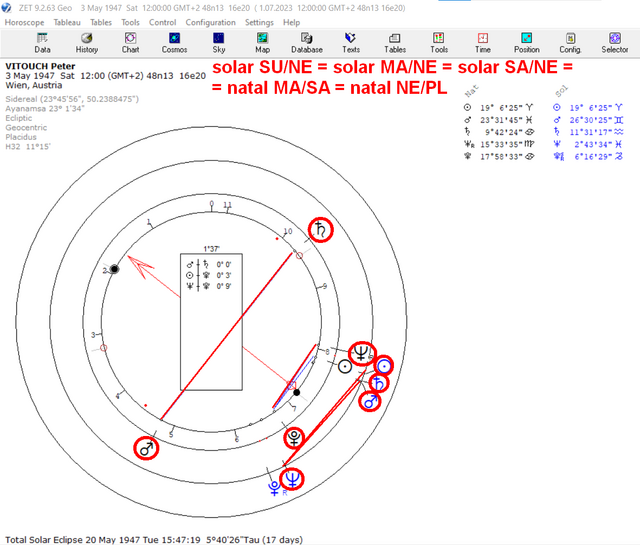The image size is (640, 545).
Task: Open the Horoscope menu
Action: (x=24, y=22)
